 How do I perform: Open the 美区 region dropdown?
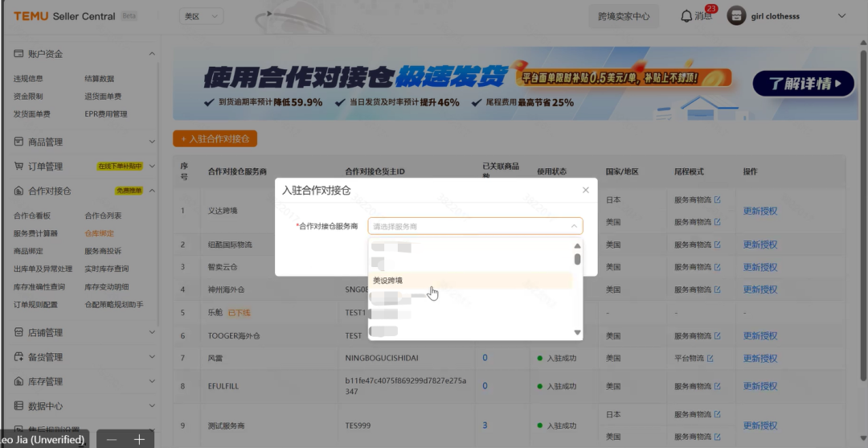[x=202, y=16]
